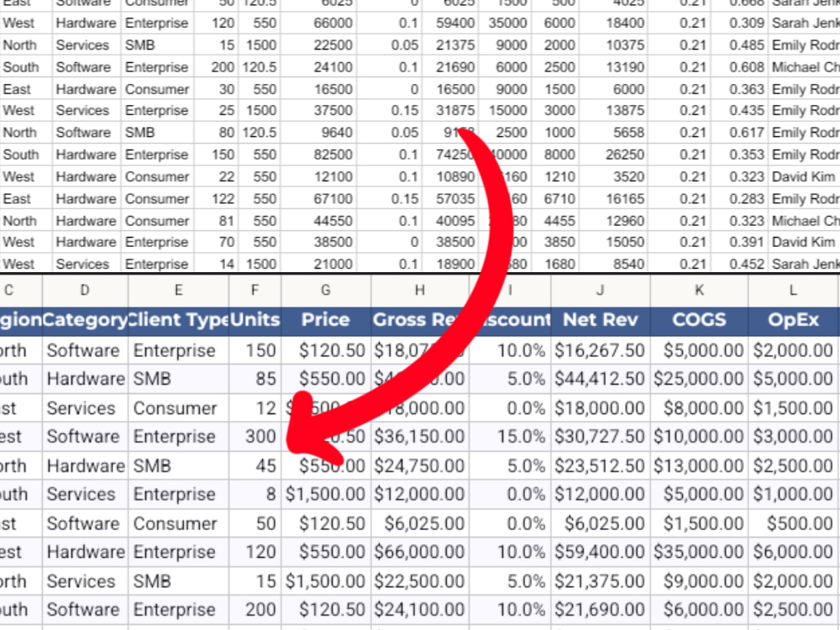840x630 pixels.
Task: Select the $22,500.00 gross revenue cell
Action: (420, 581)
